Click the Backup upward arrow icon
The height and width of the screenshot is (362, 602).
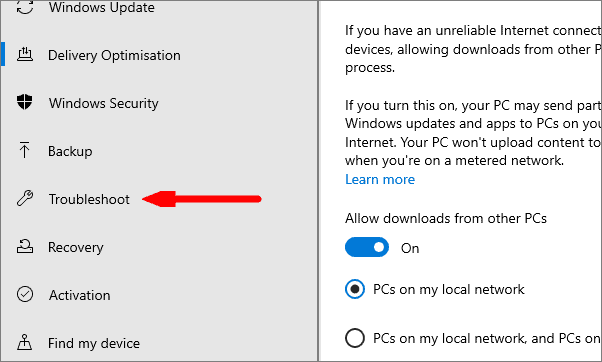point(25,150)
